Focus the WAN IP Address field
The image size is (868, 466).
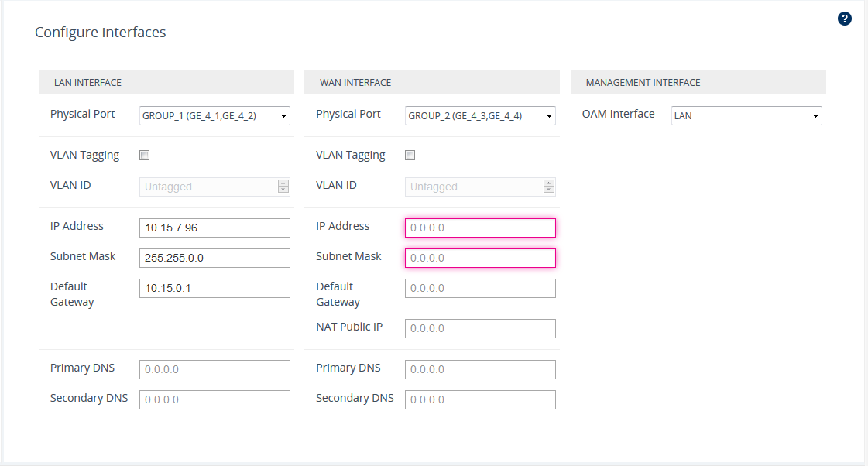[x=480, y=228]
